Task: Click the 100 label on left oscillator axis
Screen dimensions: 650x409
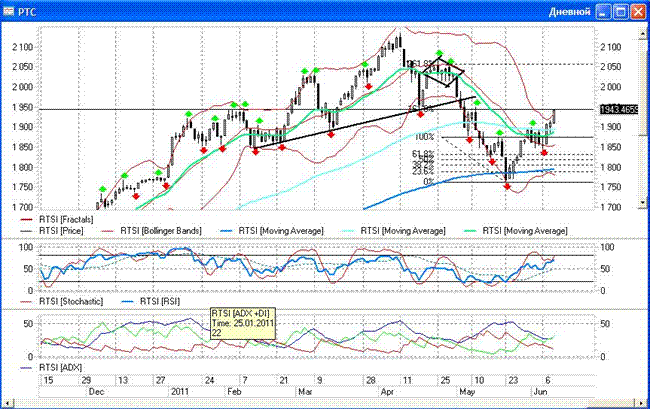Action: (x=26, y=247)
